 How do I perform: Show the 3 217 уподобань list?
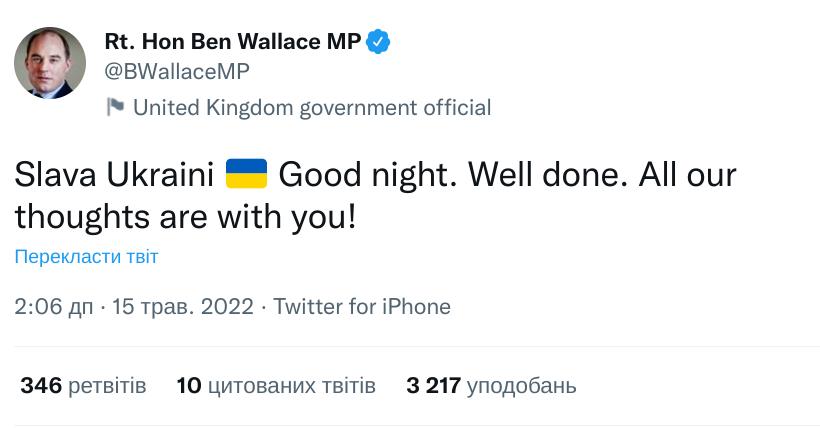coord(491,385)
